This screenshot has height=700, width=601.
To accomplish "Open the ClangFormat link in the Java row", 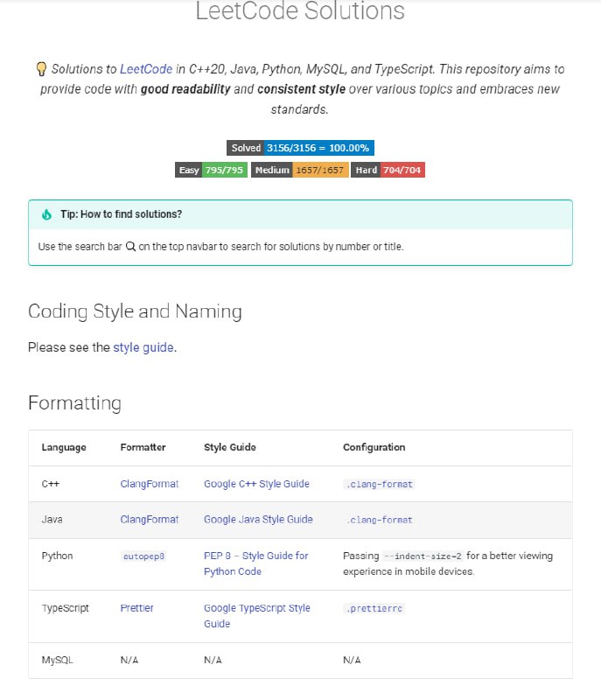I will pos(149,520).
